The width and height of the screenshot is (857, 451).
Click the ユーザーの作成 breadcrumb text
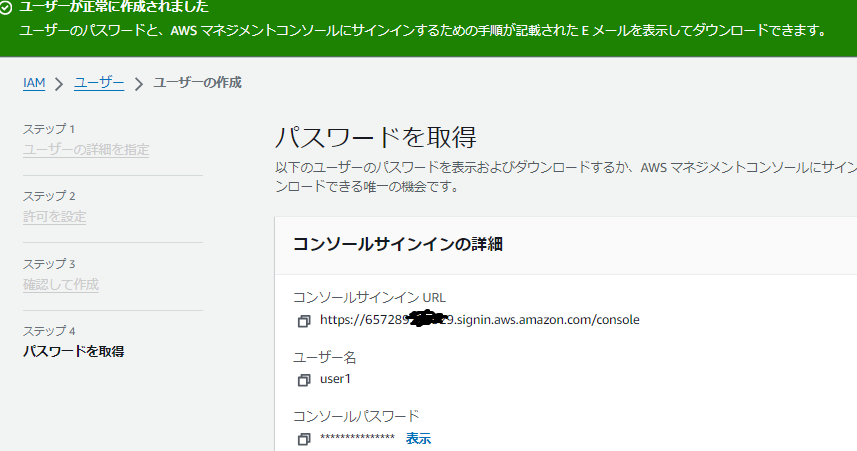coord(197,83)
